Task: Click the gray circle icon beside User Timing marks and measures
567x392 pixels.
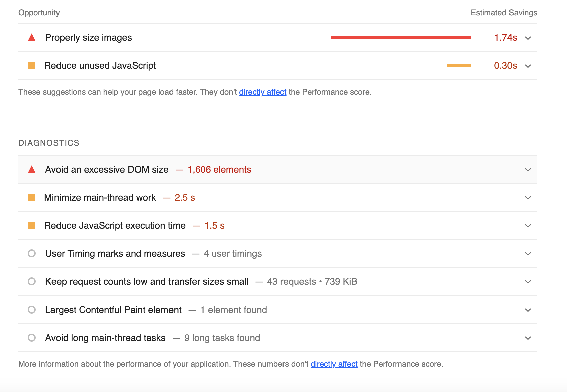Action: tap(32, 253)
